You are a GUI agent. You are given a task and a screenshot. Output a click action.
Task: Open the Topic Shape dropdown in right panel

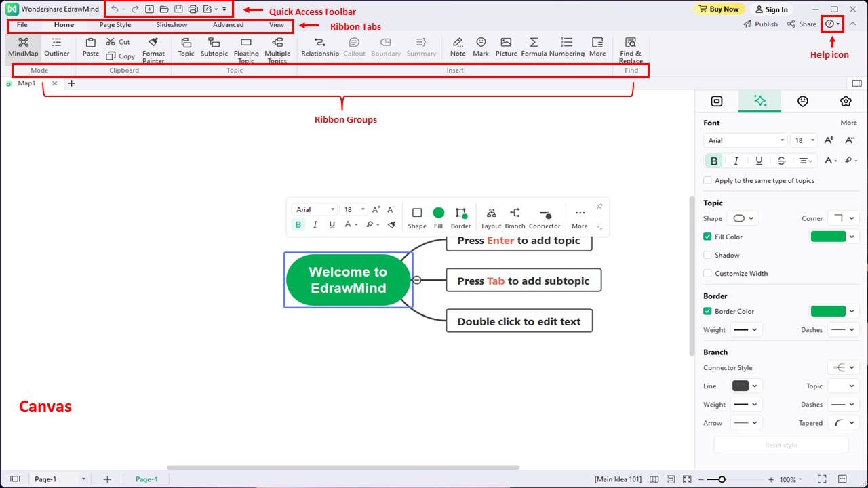point(743,218)
